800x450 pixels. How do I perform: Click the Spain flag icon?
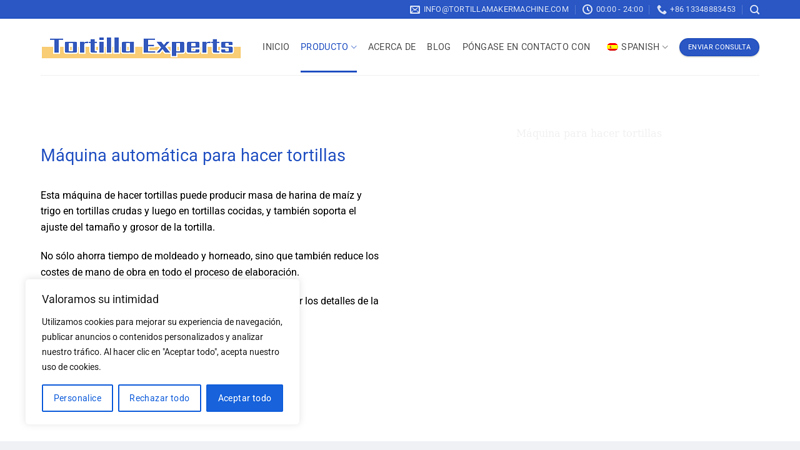tap(612, 47)
